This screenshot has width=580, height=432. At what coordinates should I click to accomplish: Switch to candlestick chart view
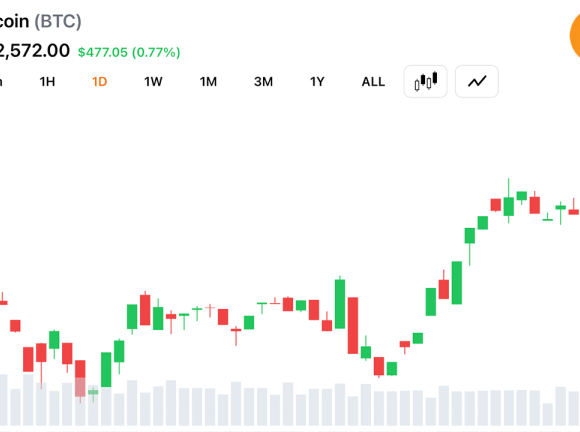coord(425,81)
